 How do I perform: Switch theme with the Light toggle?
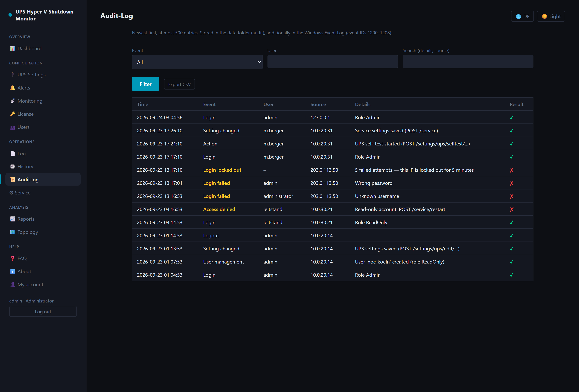[551, 16]
